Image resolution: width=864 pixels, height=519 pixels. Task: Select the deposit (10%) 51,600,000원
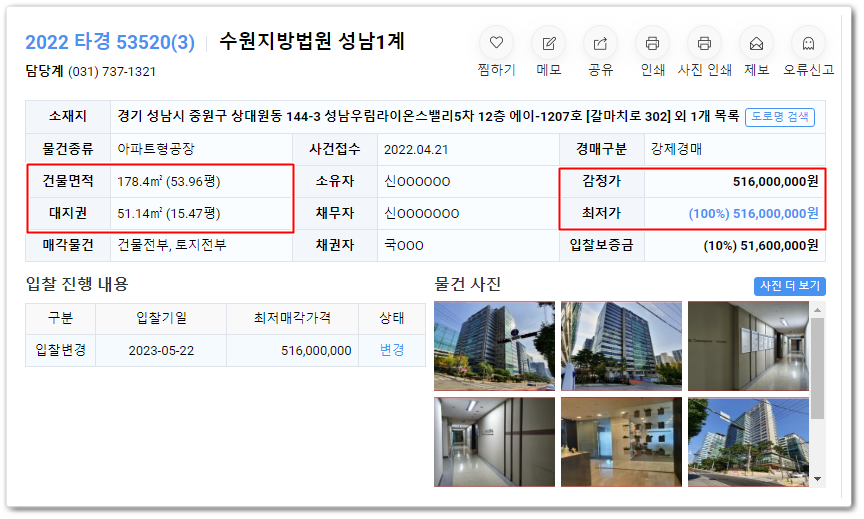tap(760, 245)
